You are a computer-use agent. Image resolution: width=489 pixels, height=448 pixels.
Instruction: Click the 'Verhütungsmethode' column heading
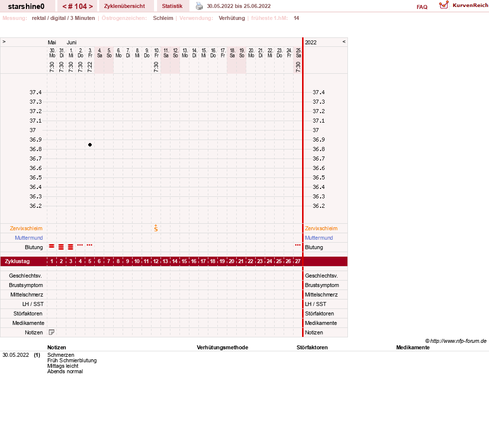pyautogui.click(x=222, y=347)
